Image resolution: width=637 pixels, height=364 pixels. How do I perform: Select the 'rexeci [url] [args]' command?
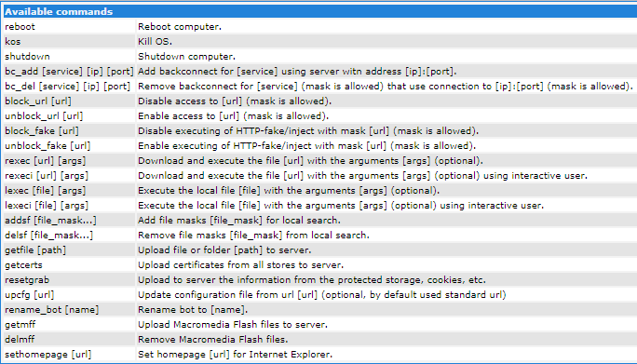[47, 176]
